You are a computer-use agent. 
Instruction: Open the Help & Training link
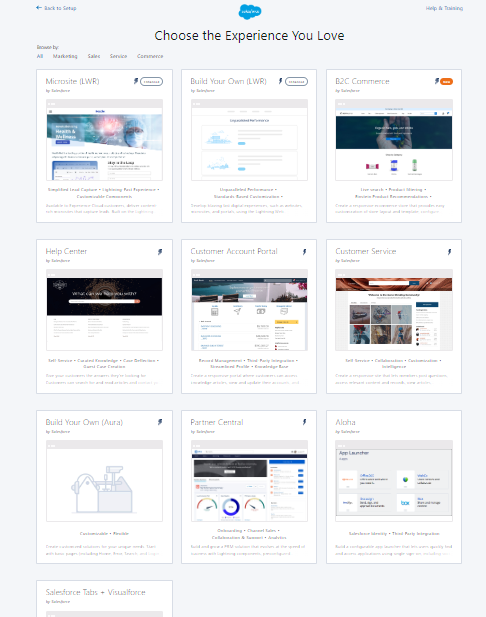click(444, 8)
